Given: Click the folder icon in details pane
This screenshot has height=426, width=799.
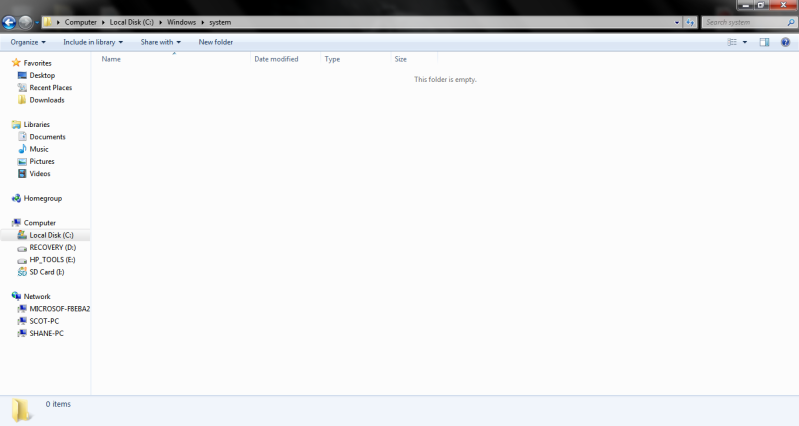Looking at the screenshot, I should pos(21,410).
